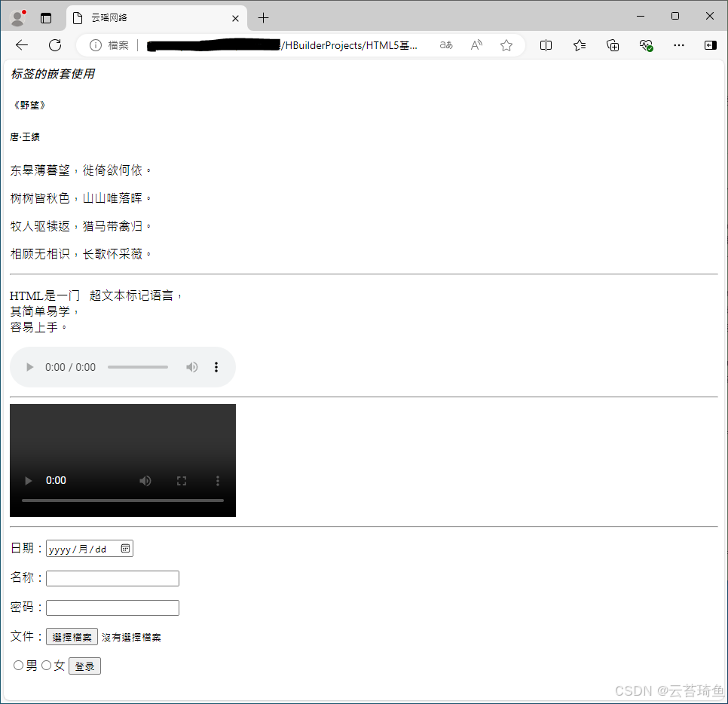
Task: Toggle the Edge sidebar icon
Action: (x=711, y=45)
